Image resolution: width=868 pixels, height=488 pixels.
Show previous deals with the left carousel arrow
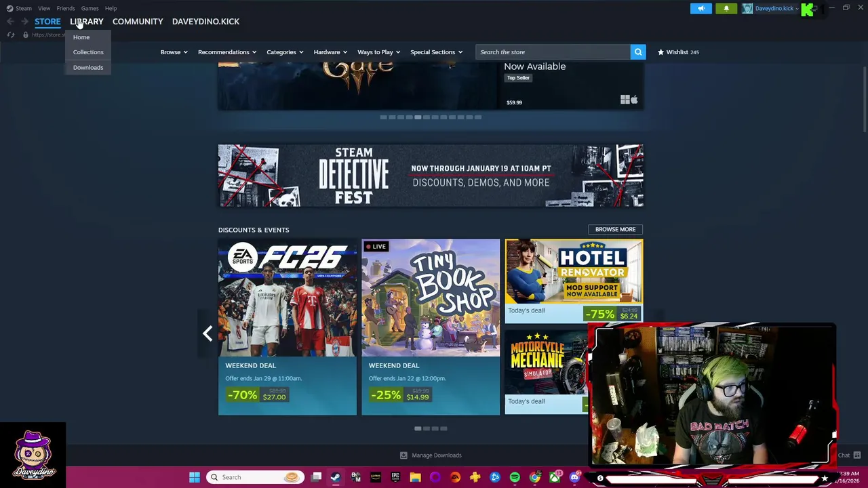click(x=208, y=333)
